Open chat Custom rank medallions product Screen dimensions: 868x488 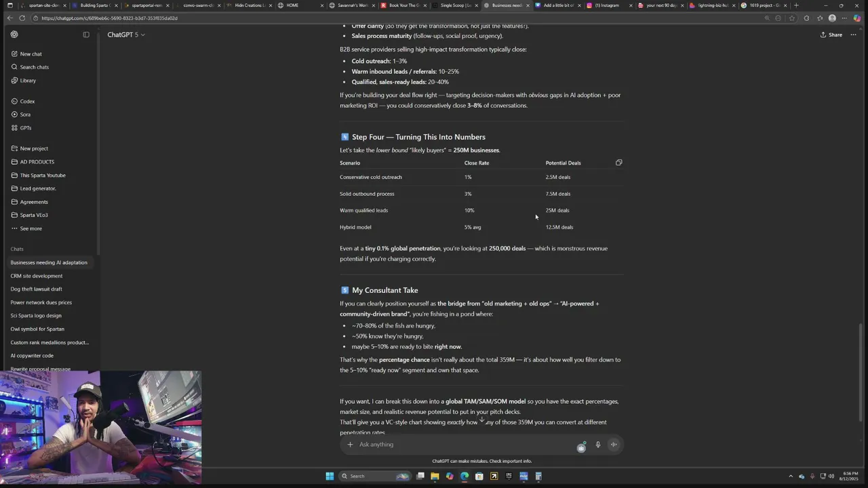click(50, 342)
